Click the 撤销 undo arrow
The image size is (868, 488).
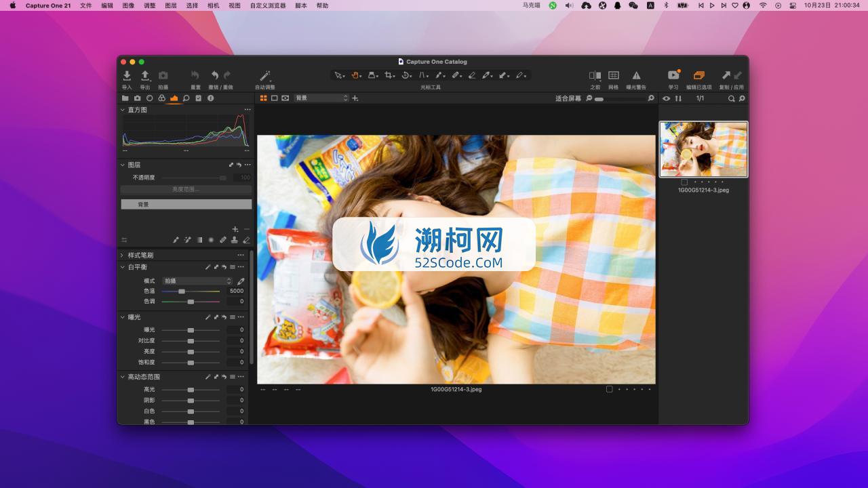point(215,75)
